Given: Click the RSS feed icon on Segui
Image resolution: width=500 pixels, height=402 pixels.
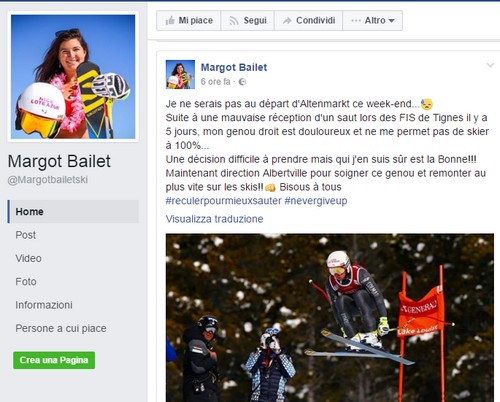Looking at the screenshot, I should 234,21.
